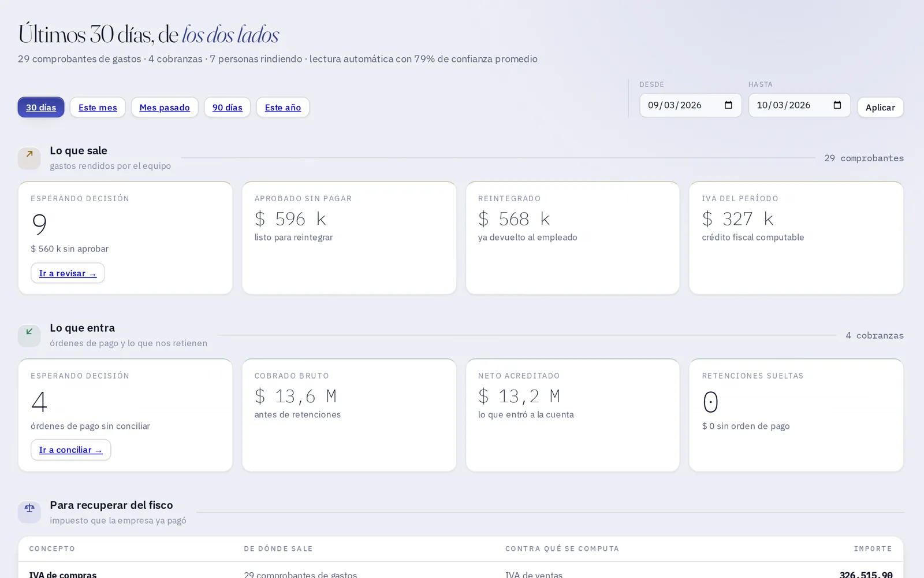Image resolution: width=924 pixels, height=578 pixels.
Task: Switch to the Este mes range
Action: click(x=98, y=108)
